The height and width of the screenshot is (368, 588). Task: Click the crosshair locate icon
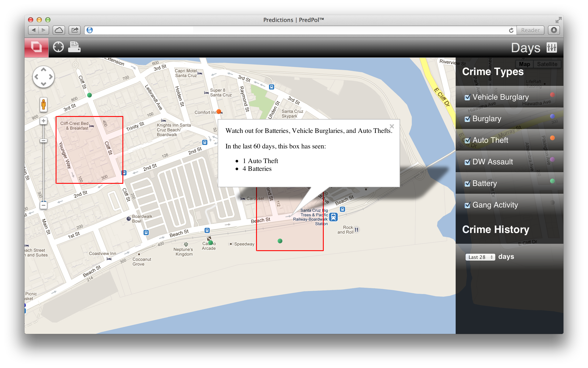click(58, 47)
